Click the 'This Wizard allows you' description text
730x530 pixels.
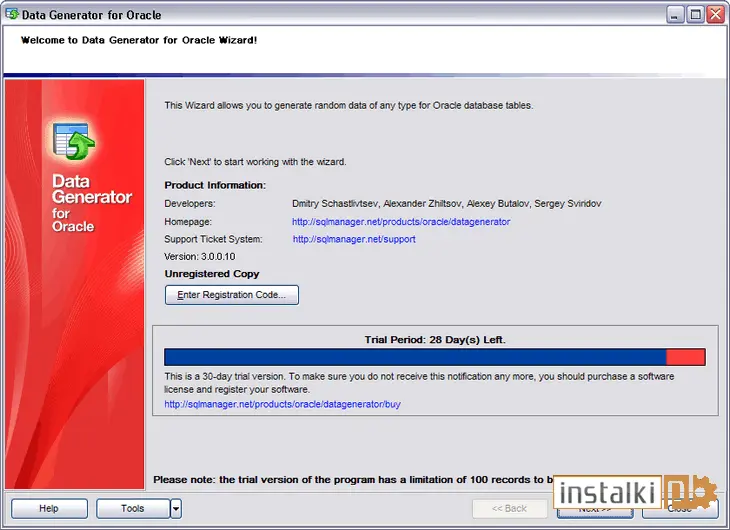click(x=349, y=105)
